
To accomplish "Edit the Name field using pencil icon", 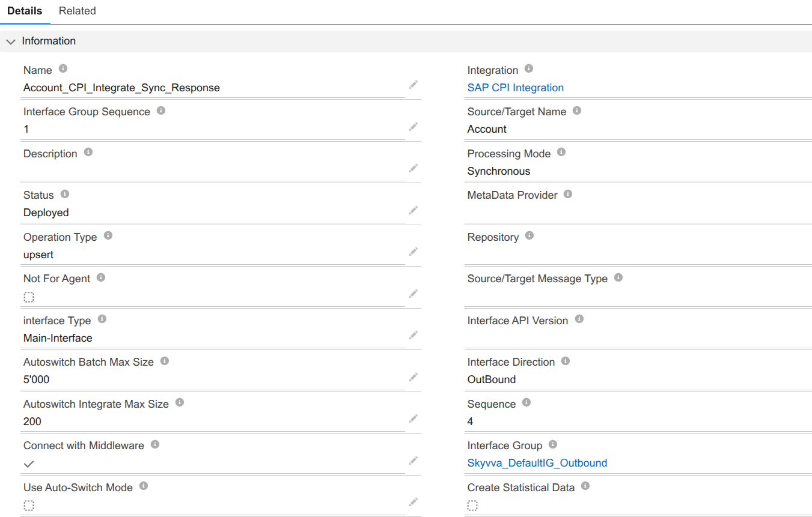I will (x=414, y=85).
